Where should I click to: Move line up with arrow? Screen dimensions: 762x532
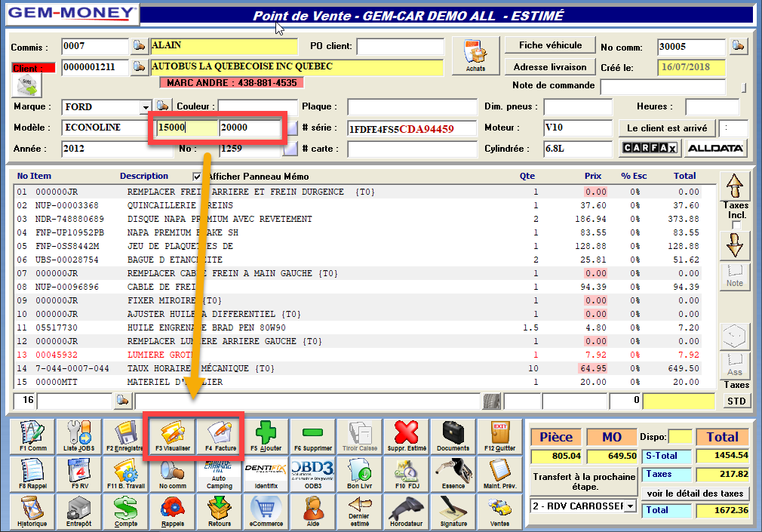click(734, 186)
